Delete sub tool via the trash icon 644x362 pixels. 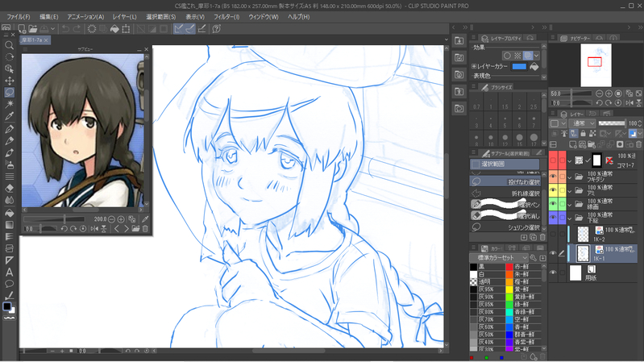point(542,238)
